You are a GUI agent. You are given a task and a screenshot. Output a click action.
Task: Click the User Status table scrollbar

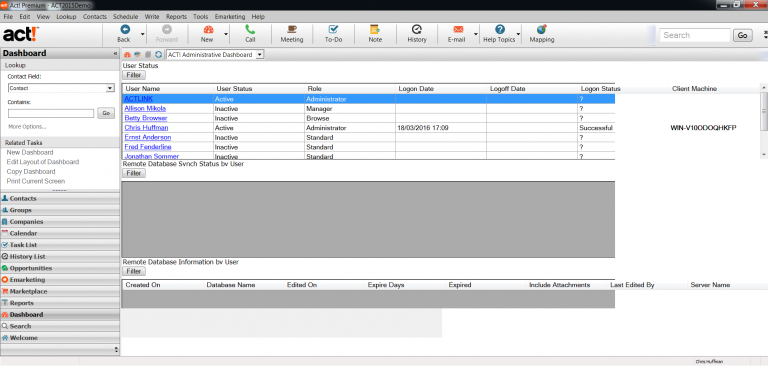click(x=764, y=121)
